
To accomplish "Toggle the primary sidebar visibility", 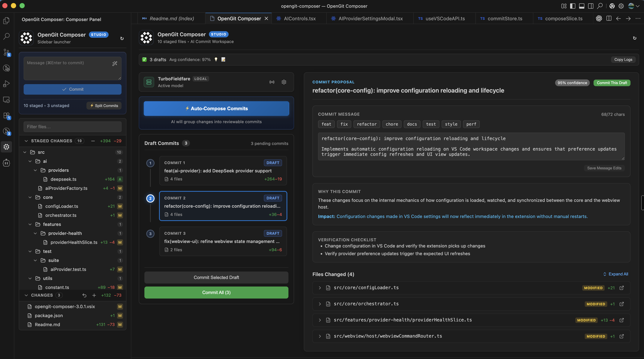I will [x=573, y=6].
